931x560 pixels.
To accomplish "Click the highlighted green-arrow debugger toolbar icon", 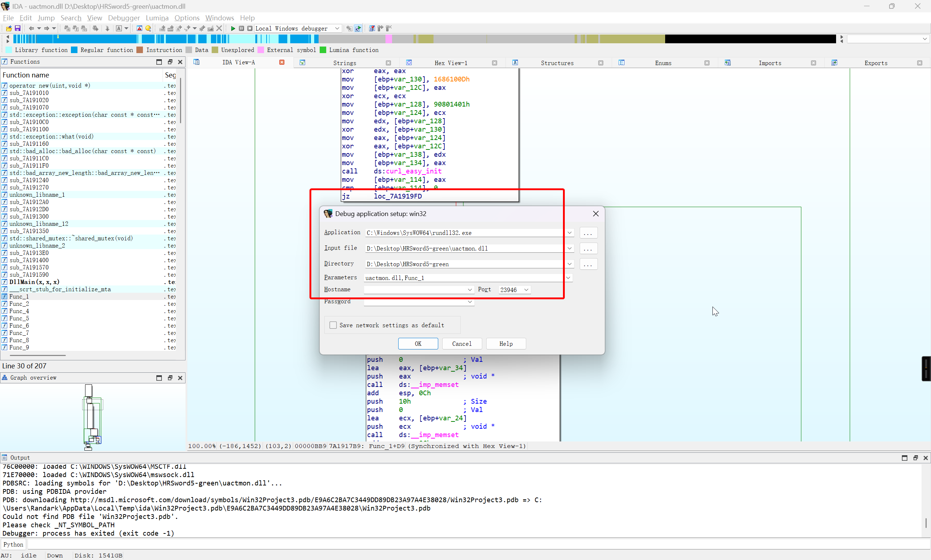I will tap(358, 28).
